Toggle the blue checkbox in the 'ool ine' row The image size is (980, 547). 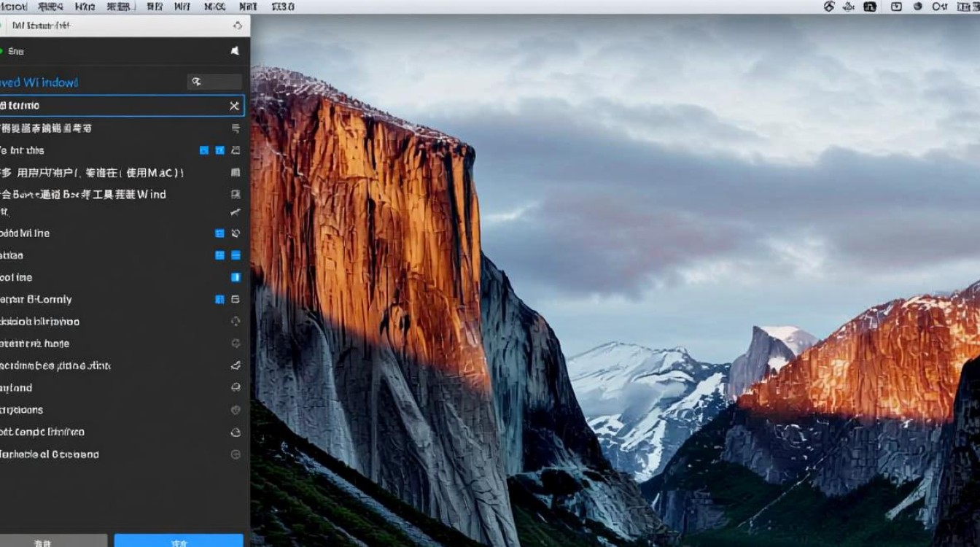click(236, 277)
